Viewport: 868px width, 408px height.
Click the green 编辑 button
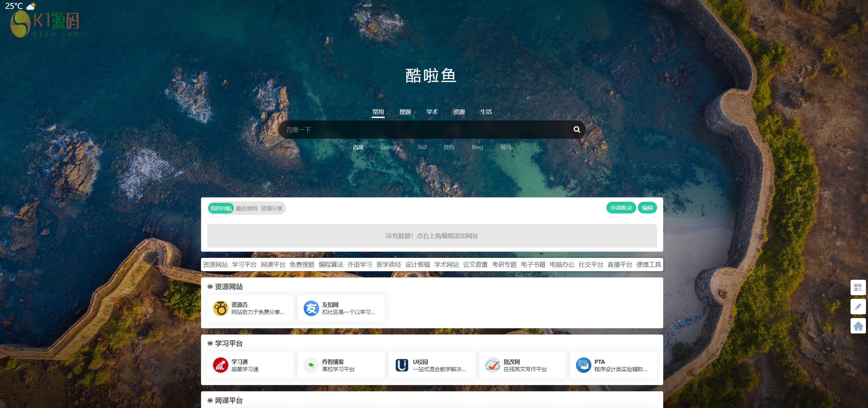(x=647, y=208)
